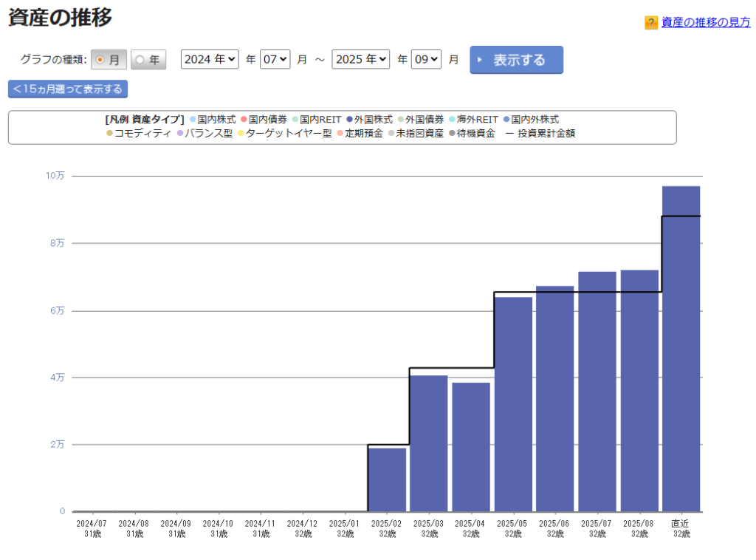Click the 直近 bar in the chart
Screen dimensions: 756x560
pos(681,347)
